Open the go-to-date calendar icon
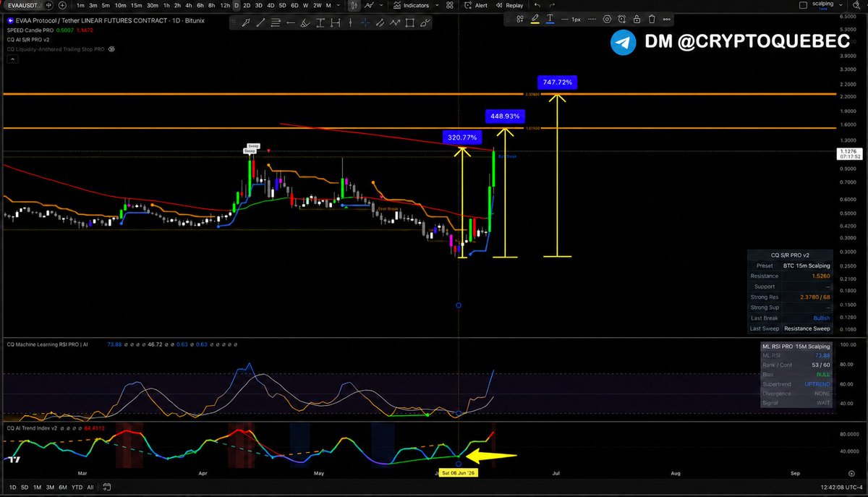This screenshot has width=868, height=497. pos(106,487)
